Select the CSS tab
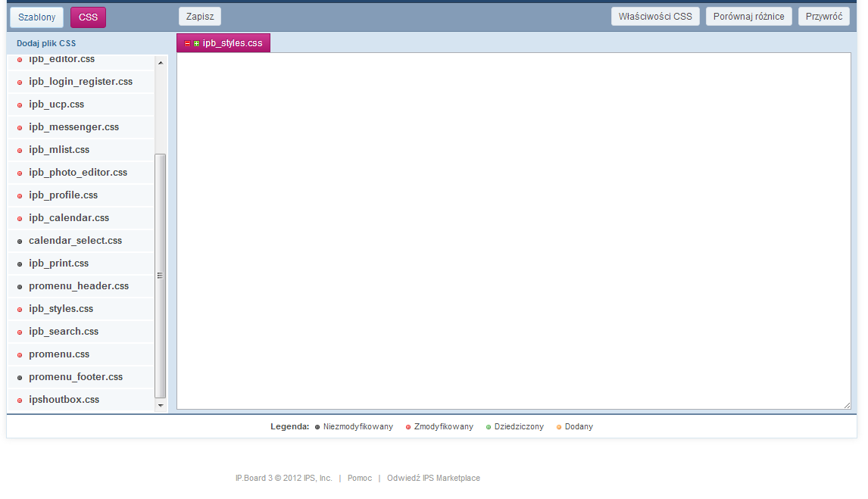 tap(88, 17)
